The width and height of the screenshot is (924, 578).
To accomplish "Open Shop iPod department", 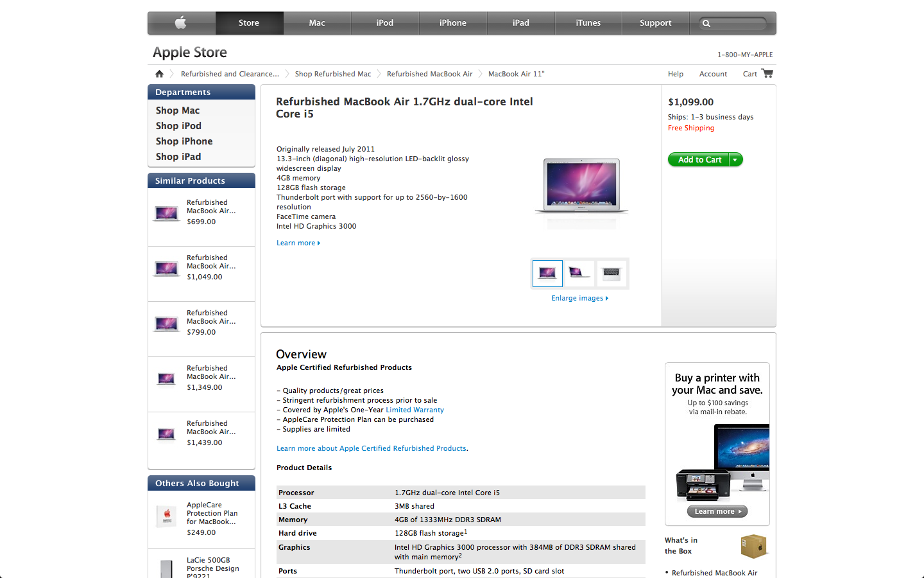I will point(178,126).
